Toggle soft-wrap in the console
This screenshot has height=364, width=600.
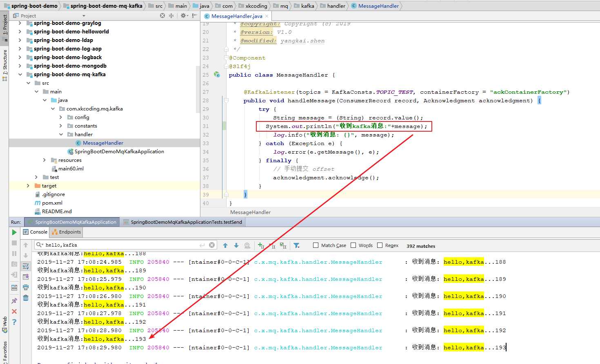tap(26, 266)
